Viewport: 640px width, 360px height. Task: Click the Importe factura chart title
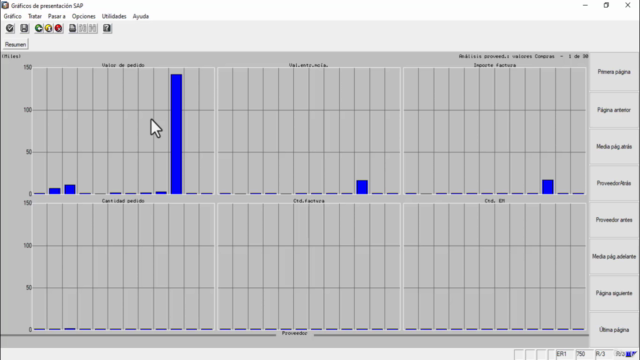[x=495, y=65]
